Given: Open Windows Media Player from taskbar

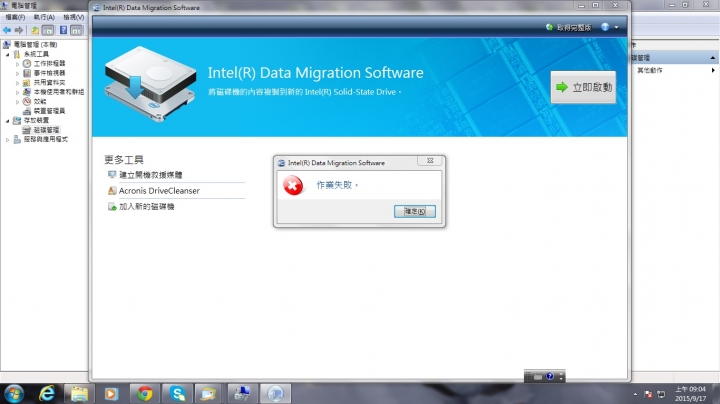Looking at the screenshot, I should [111, 394].
